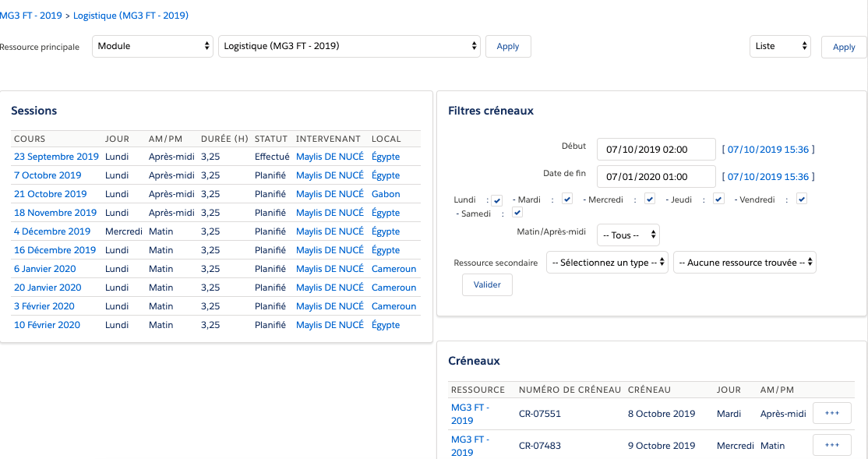Disable the Samedi day checkbox
868x459 pixels.
click(517, 213)
